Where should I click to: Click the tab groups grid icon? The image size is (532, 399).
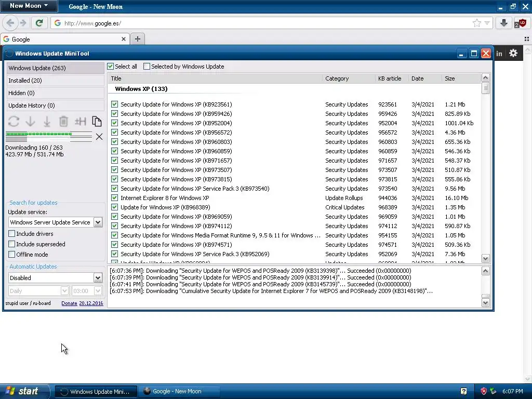[x=527, y=39]
